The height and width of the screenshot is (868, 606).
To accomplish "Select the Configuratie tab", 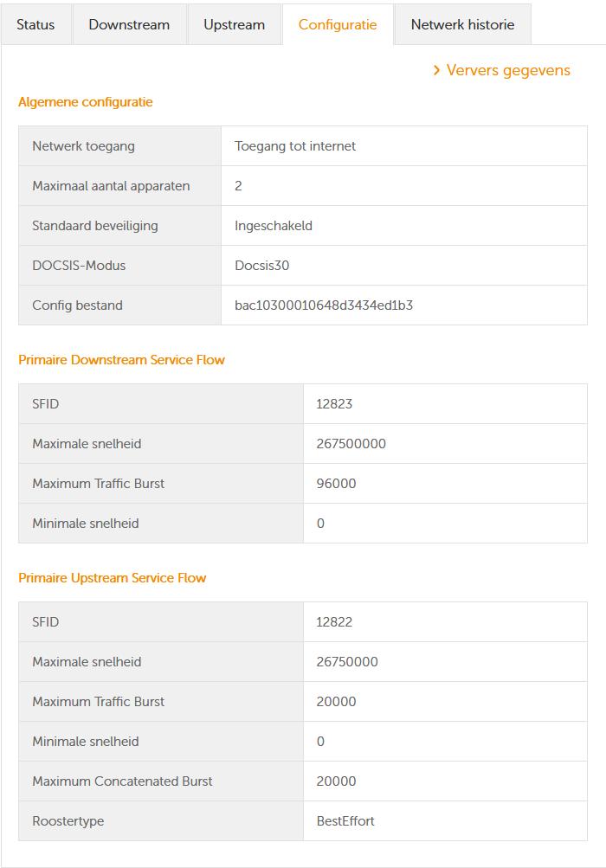I will tap(338, 24).
